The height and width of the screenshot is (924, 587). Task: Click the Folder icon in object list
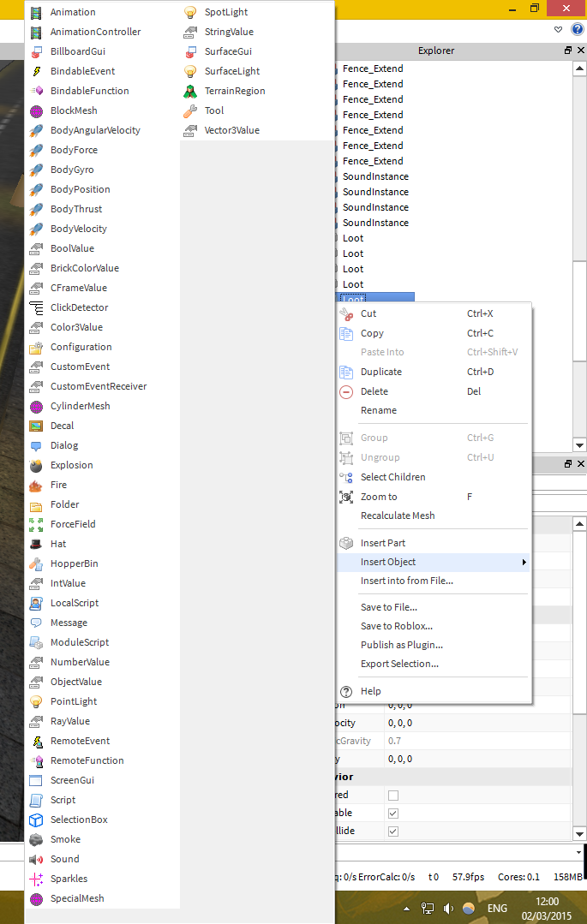[x=36, y=504]
